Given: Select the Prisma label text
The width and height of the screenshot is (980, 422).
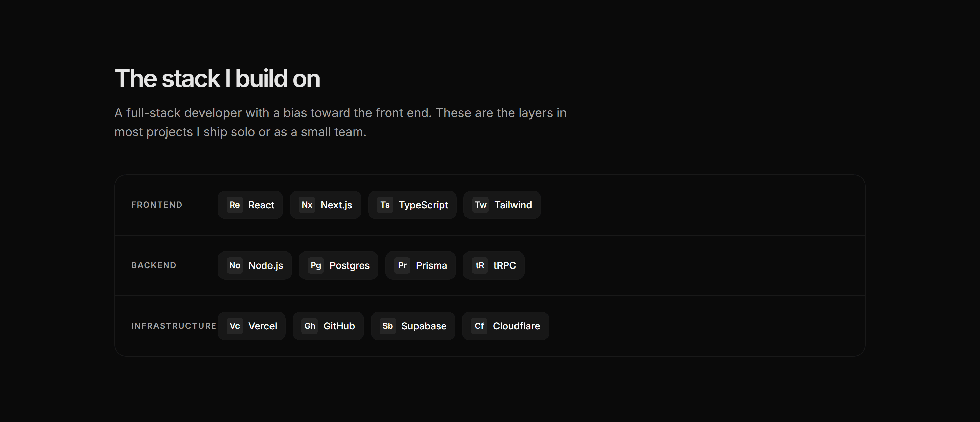Looking at the screenshot, I should (x=432, y=265).
